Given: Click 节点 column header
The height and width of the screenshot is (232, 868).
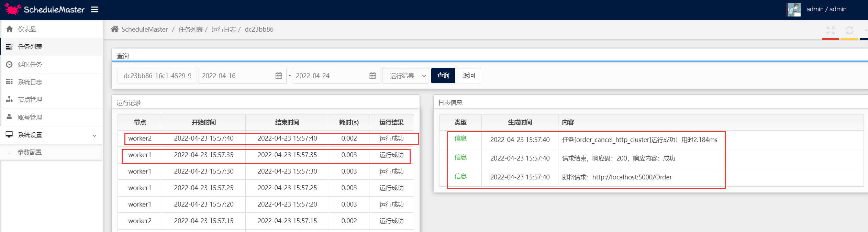Looking at the screenshot, I should (x=140, y=122).
